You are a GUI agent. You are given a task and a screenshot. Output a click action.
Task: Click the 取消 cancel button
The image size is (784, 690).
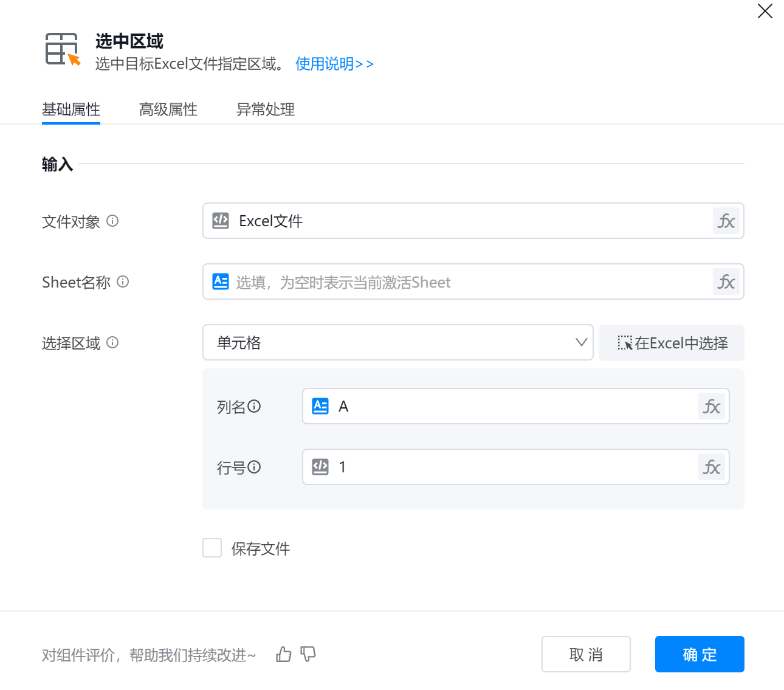point(586,654)
